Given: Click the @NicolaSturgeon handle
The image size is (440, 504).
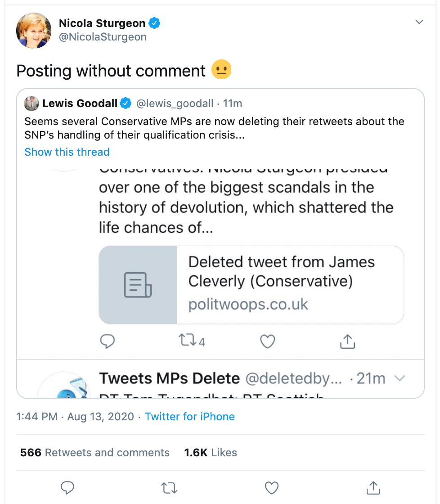Looking at the screenshot, I should [x=103, y=37].
